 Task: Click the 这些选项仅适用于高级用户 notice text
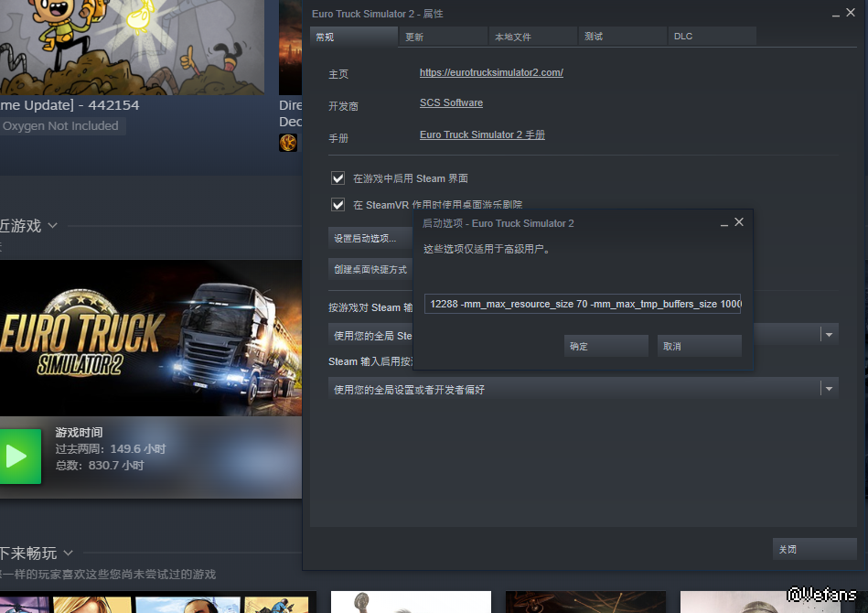tap(488, 249)
